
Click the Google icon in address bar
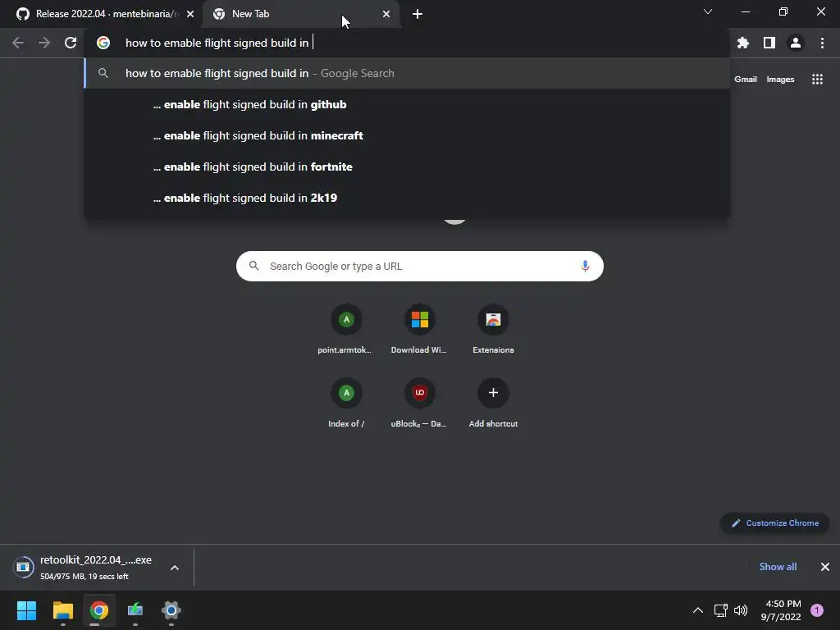click(x=103, y=43)
